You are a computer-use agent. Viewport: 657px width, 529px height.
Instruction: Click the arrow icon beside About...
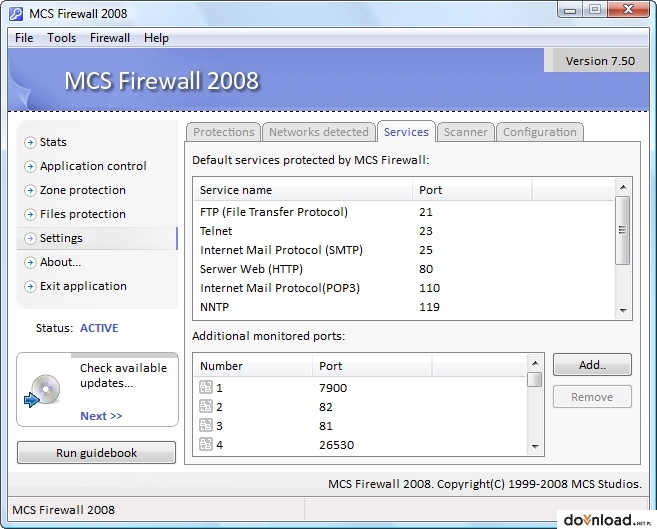coord(30,263)
